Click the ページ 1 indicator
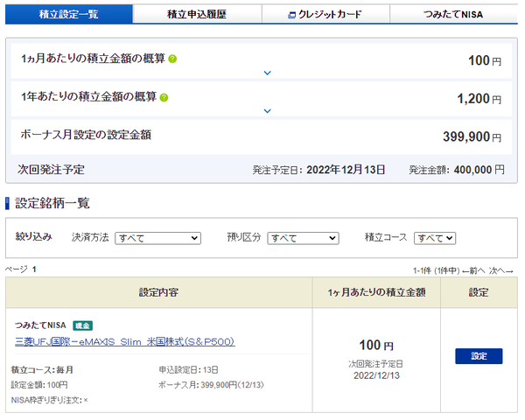525x420 pixels. 21,269
